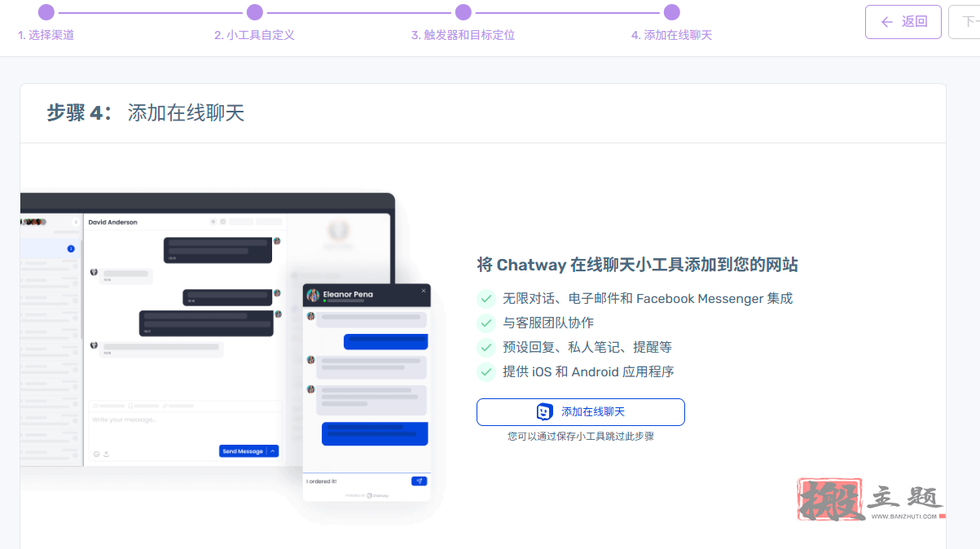Click the Chatway logo icon in button

(545, 412)
